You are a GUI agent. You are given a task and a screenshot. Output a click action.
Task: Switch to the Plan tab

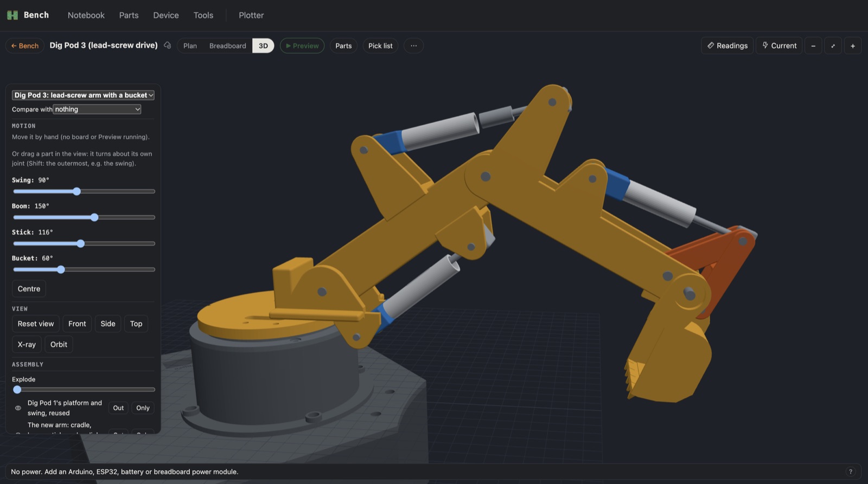tap(190, 46)
